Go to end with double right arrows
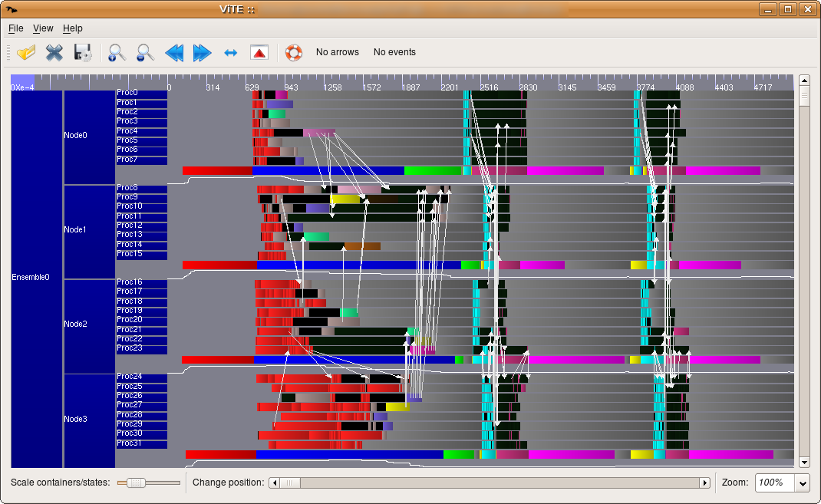Image resolution: width=821 pixels, height=504 pixels. click(x=202, y=52)
